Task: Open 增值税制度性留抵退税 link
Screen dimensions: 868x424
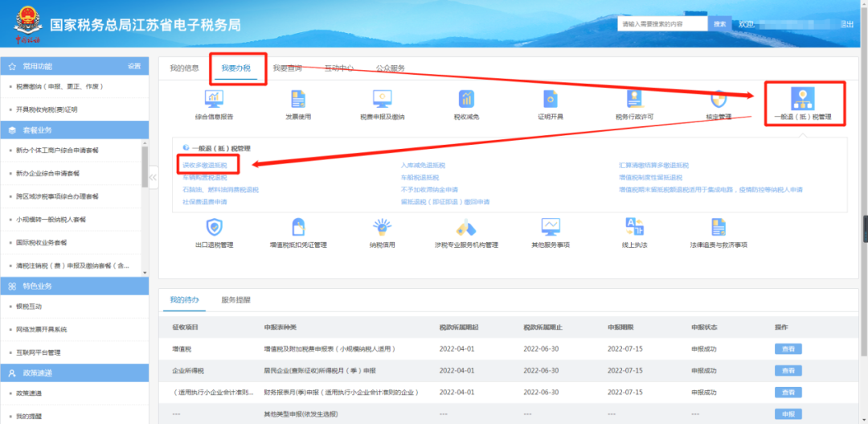Action: (x=650, y=177)
